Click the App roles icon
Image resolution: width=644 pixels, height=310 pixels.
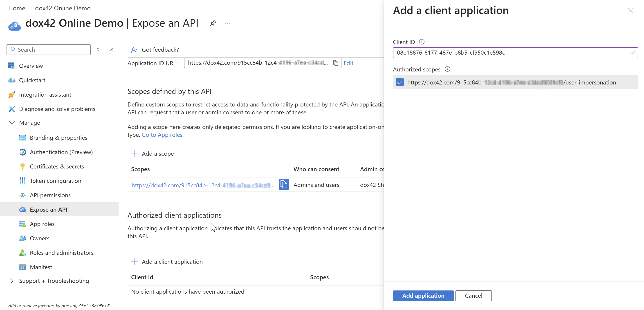22,224
